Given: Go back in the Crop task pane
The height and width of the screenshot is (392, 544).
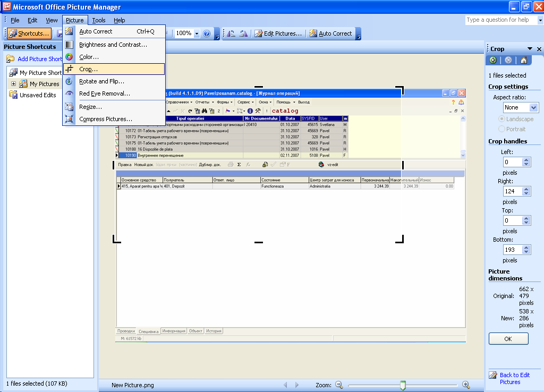Looking at the screenshot, I should pyautogui.click(x=493, y=60).
